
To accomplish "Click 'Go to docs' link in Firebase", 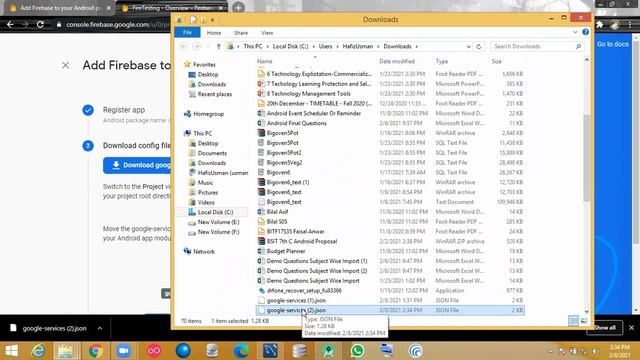I will click(612, 44).
